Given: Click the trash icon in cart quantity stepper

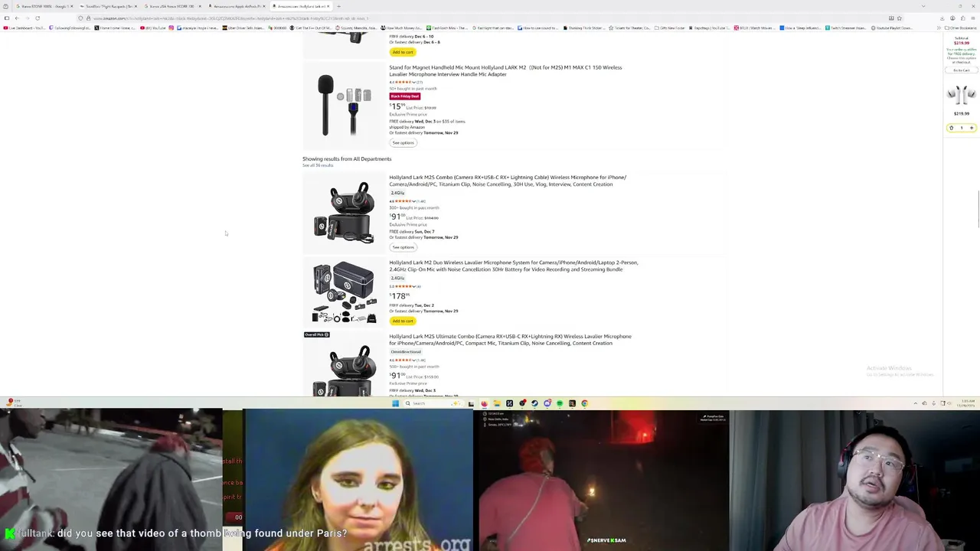Looking at the screenshot, I should tap(952, 128).
